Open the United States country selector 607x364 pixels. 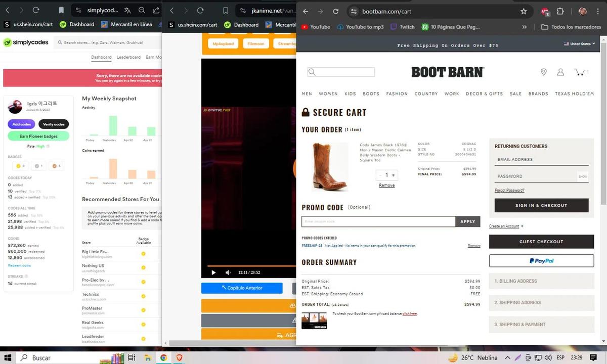point(578,43)
